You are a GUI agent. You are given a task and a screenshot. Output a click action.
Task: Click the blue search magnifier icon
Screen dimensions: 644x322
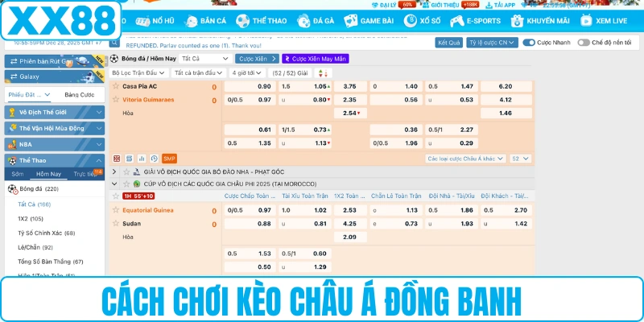point(114,43)
